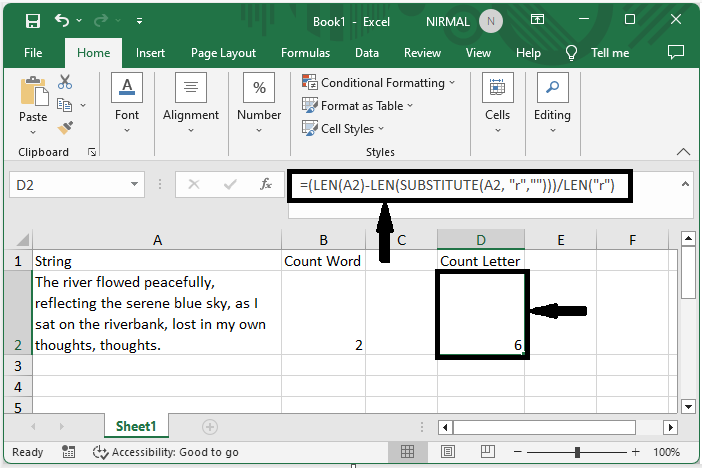Open the Alignment group button
This screenshot has width=702, height=468.
(191, 103)
